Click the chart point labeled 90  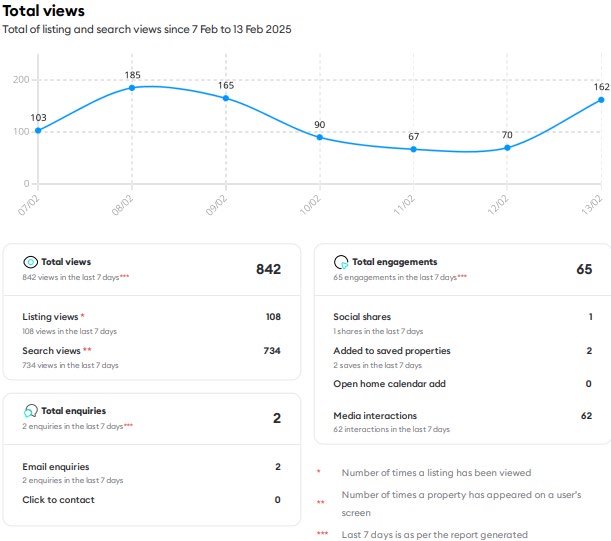(319, 137)
